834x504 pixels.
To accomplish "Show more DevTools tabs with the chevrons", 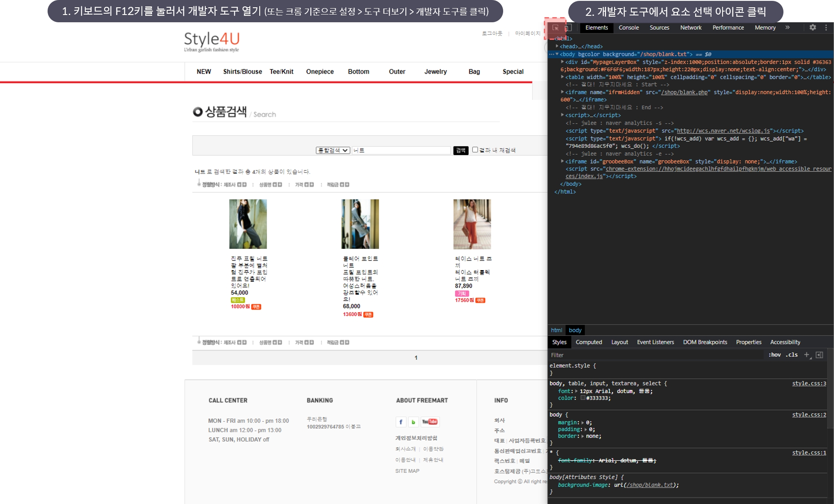I will point(787,27).
